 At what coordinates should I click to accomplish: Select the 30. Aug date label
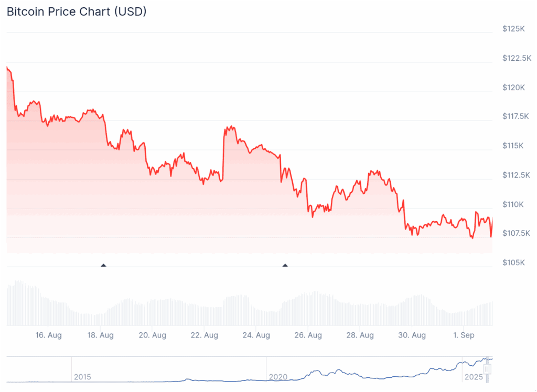click(412, 335)
